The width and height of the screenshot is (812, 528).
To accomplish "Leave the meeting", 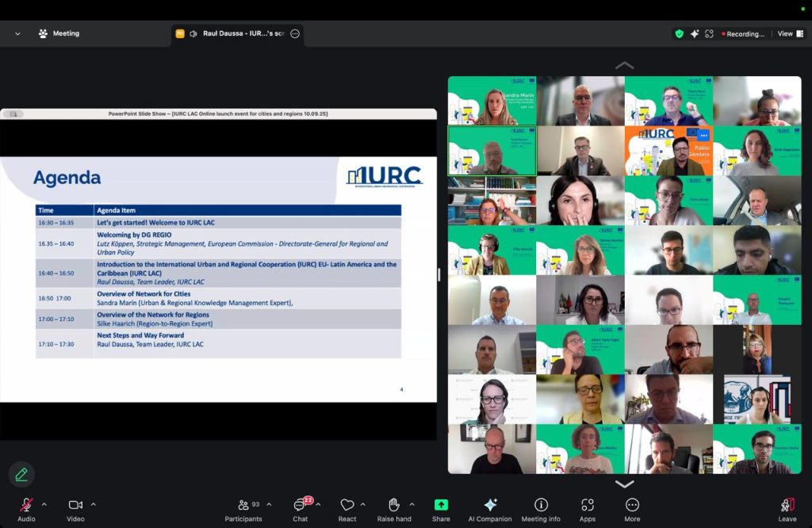I will coord(787,508).
